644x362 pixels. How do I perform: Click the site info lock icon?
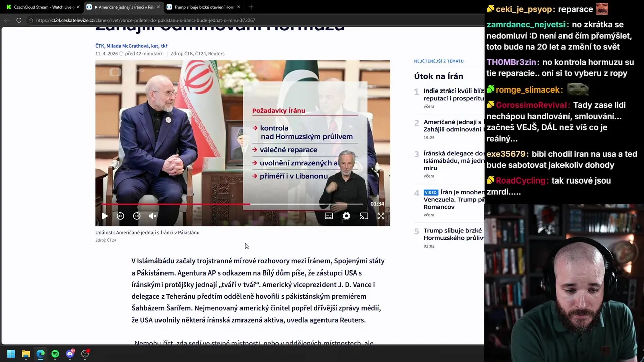point(31,20)
